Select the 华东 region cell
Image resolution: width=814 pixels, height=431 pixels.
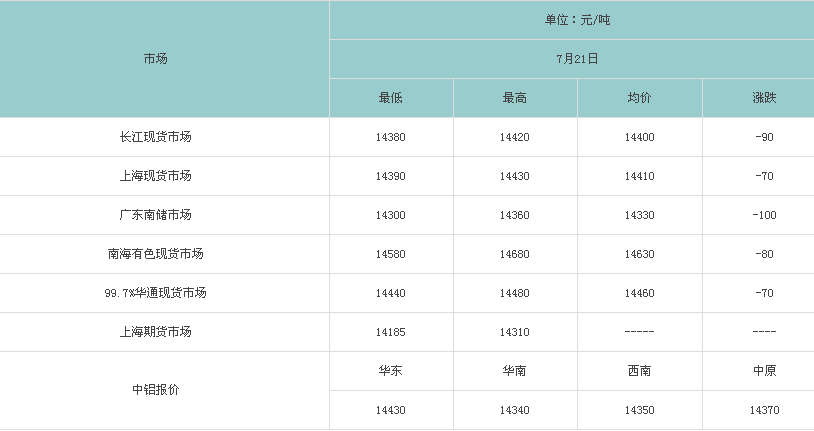(x=390, y=370)
